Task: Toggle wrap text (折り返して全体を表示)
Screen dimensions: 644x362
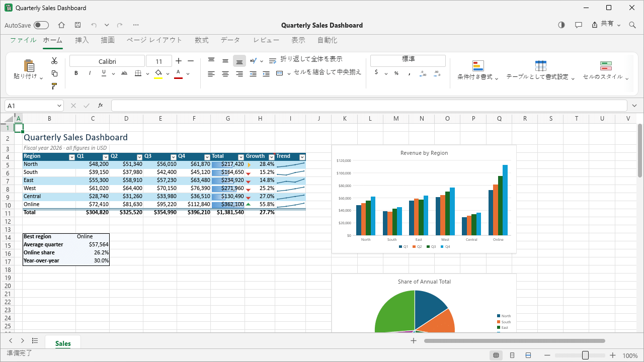Action: [306, 60]
